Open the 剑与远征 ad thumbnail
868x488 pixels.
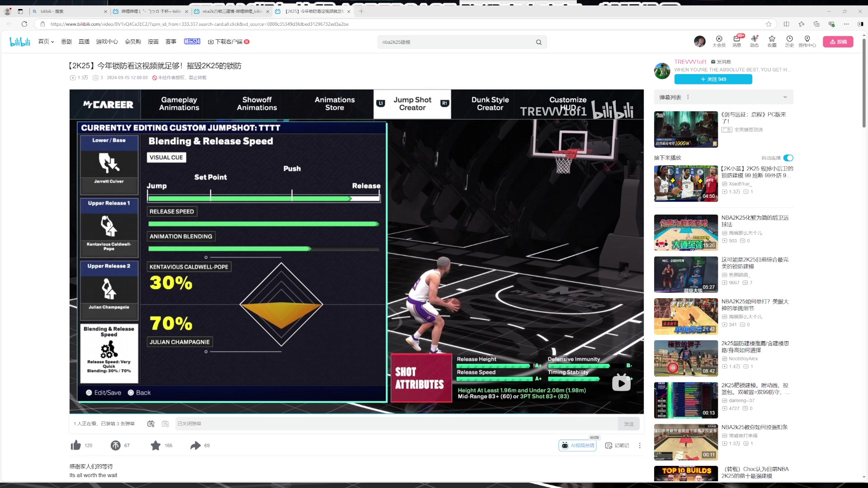pyautogui.click(x=686, y=129)
